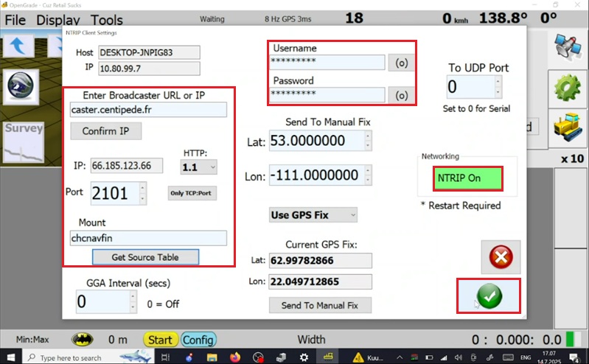Open the File menu
The height and width of the screenshot is (364, 589).
pos(15,19)
